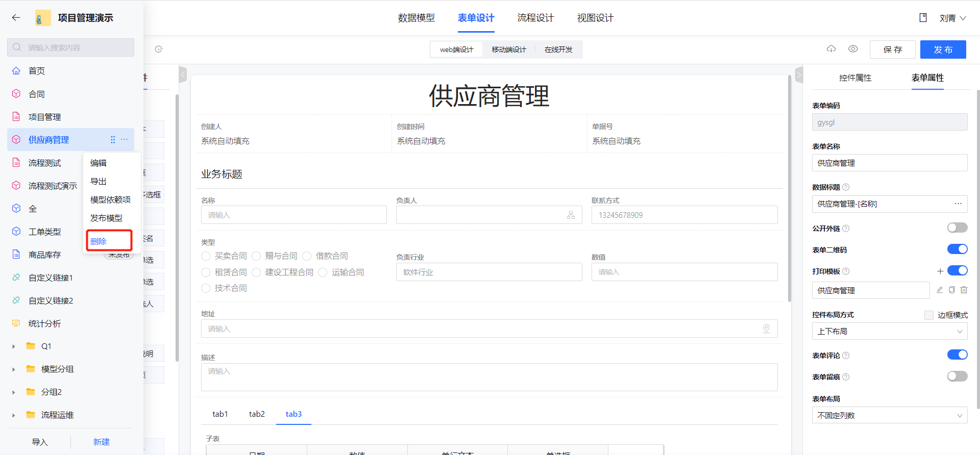
Task: Switch to 在线开发 mode
Action: 558,49
